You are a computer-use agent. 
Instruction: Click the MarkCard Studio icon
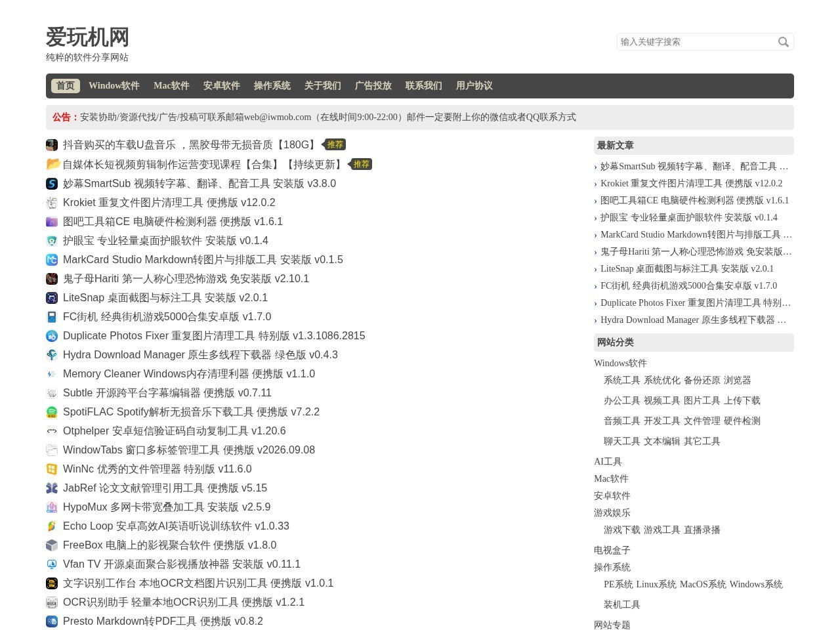click(52, 260)
